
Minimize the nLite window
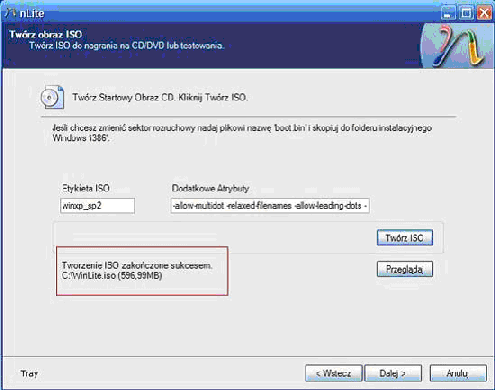pyautogui.click(x=448, y=13)
